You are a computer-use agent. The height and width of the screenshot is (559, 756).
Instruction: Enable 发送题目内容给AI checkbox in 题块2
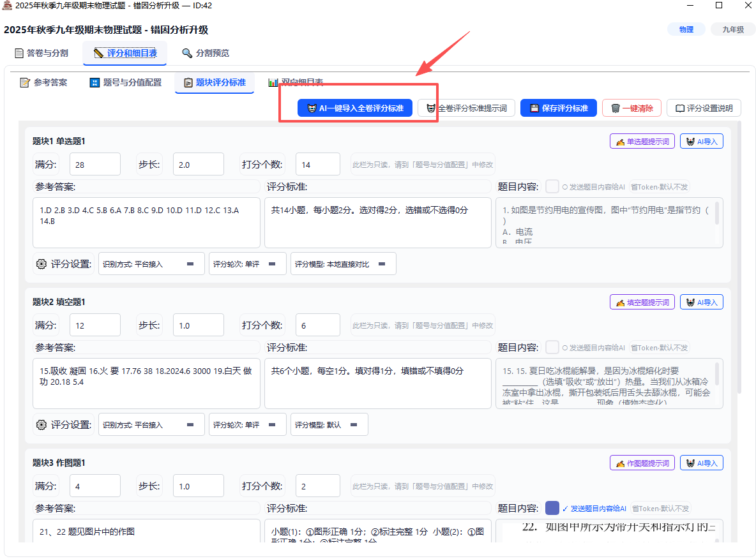tap(552, 347)
